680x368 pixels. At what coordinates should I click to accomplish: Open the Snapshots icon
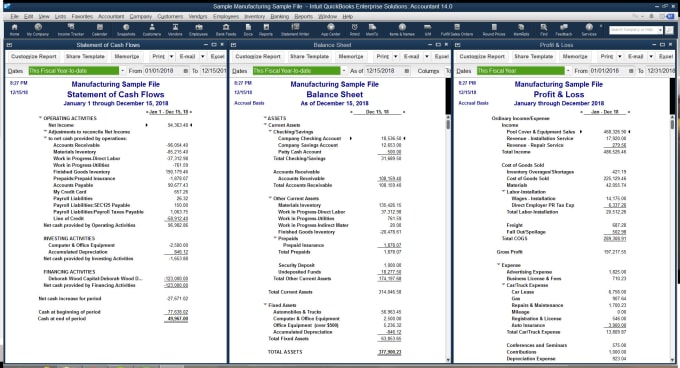pyautogui.click(x=126, y=29)
